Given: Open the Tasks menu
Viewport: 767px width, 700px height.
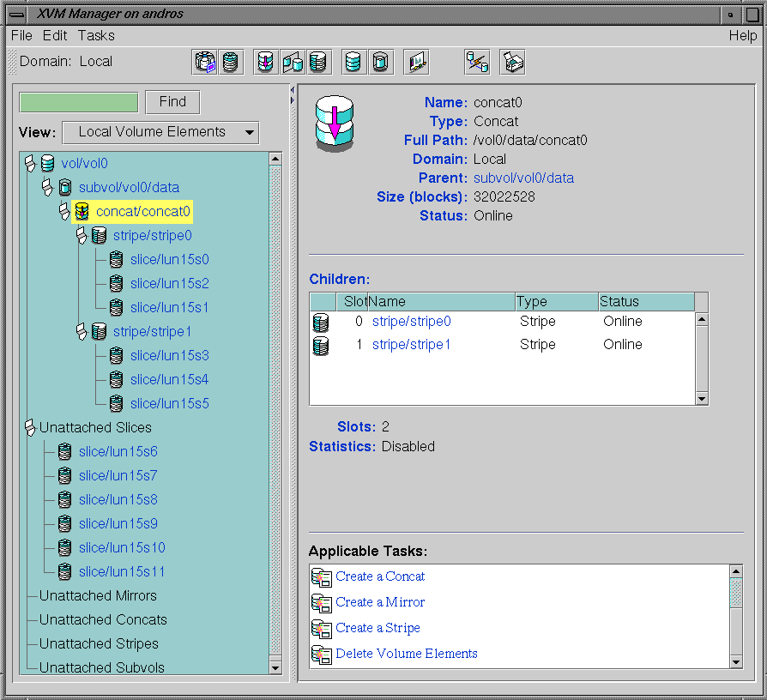Looking at the screenshot, I should click(x=96, y=36).
